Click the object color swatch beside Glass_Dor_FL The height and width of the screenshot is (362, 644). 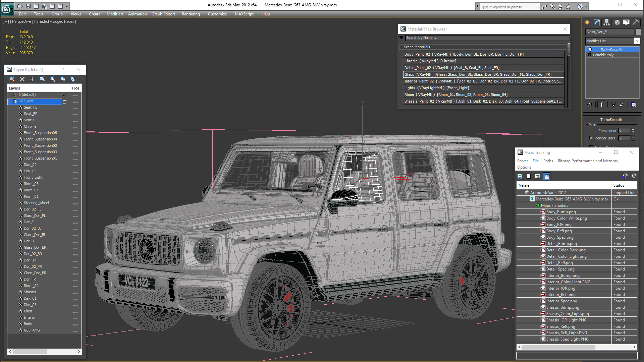[x=638, y=32]
